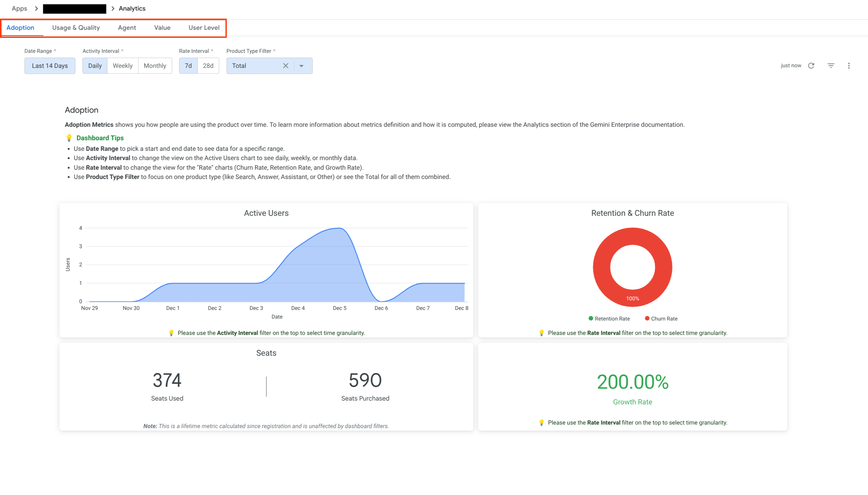
Task: Expand the Product Type Filter dropdown
Action: [x=301, y=66]
